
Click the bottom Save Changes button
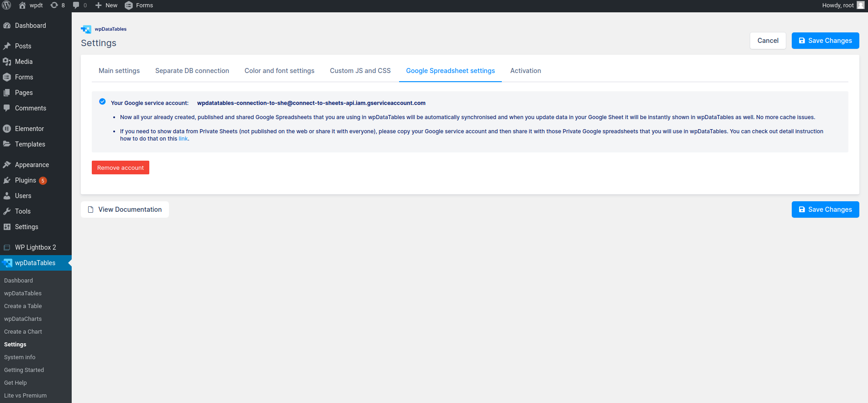click(x=825, y=209)
